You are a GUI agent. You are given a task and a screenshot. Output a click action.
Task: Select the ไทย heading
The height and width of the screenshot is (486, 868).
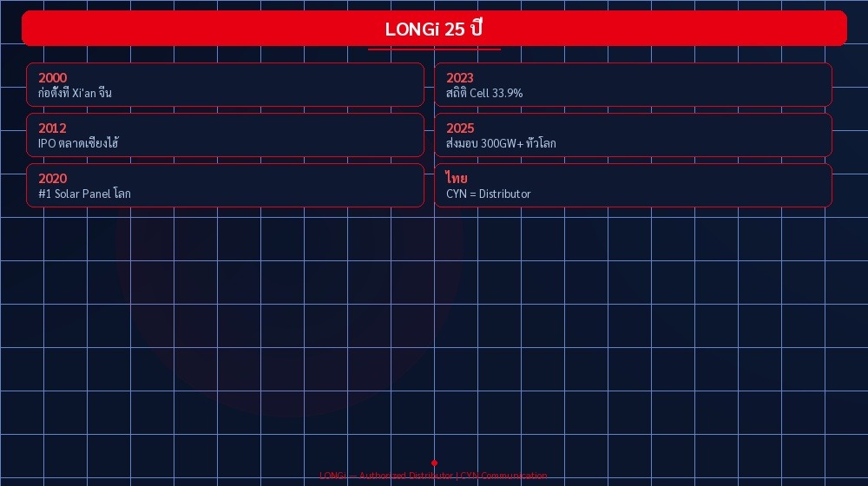pos(457,178)
